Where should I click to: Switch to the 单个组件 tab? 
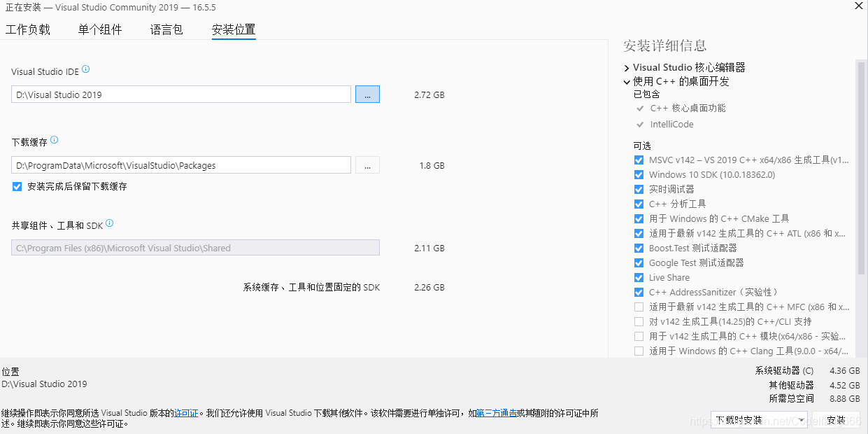pos(100,30)
